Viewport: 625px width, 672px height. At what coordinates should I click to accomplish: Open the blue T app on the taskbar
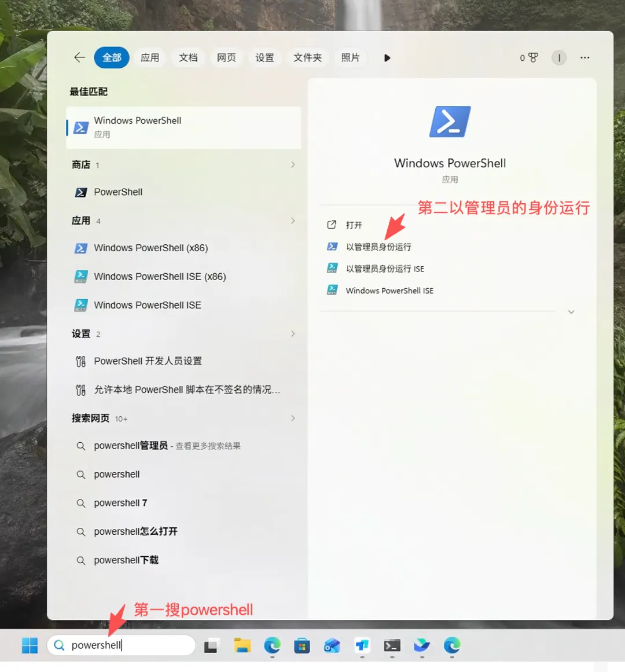(362, 645)
